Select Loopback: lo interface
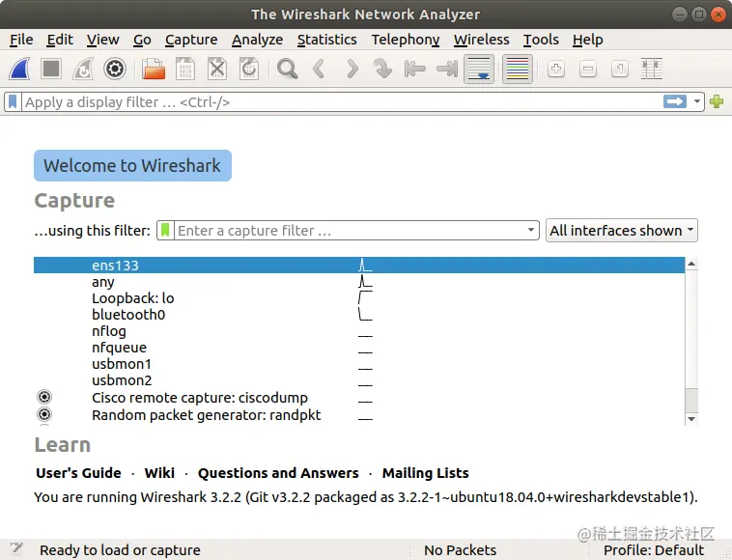Viewport: 732px width, 560px height. point(359,298)
